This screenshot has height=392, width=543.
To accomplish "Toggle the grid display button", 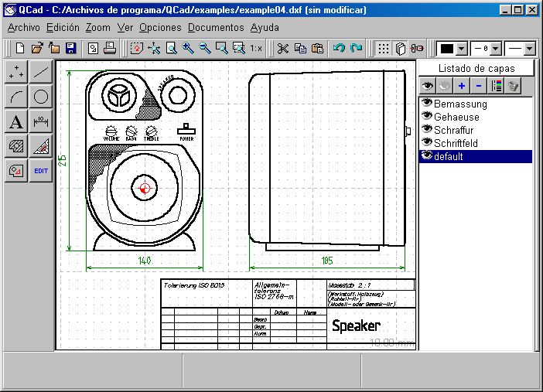I will coord(383,48).
